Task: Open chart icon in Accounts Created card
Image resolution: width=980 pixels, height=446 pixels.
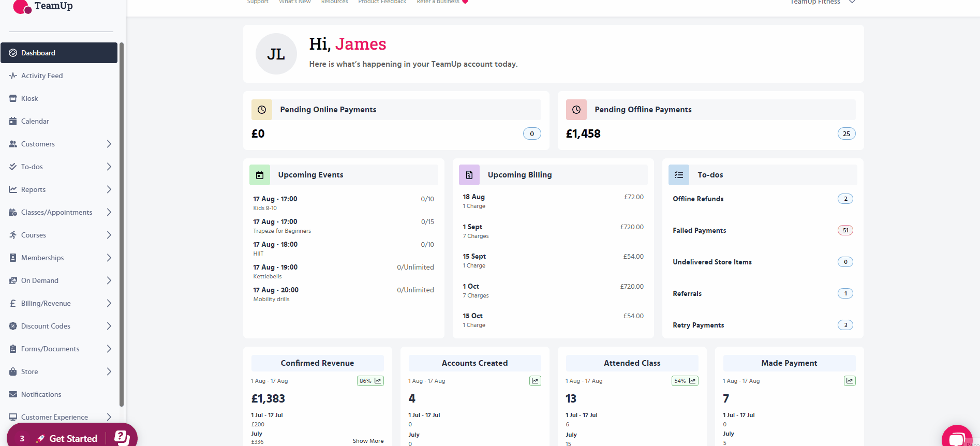Action: pyautogui.click(x=535, y=381)
